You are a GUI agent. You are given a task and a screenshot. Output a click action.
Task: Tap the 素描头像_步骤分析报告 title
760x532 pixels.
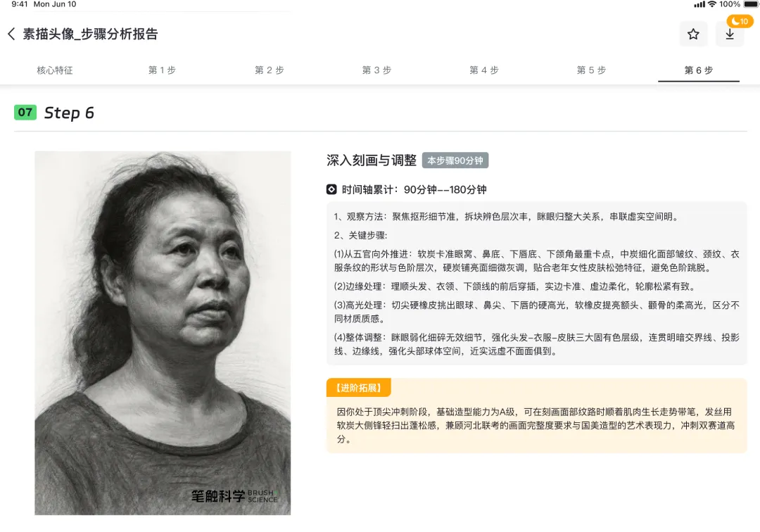(x=90, y=34)
